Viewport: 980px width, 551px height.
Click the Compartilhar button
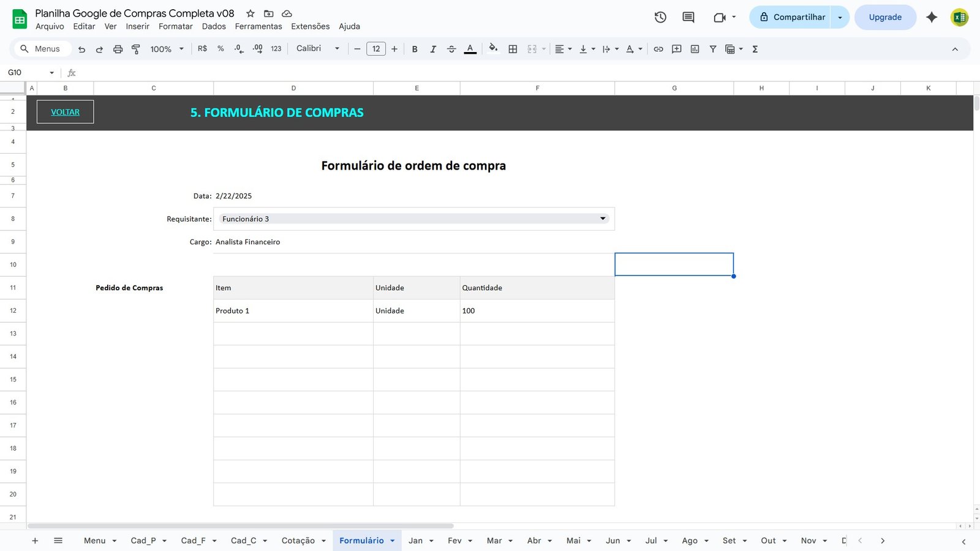pyautogui.click(x=793, y=17)
